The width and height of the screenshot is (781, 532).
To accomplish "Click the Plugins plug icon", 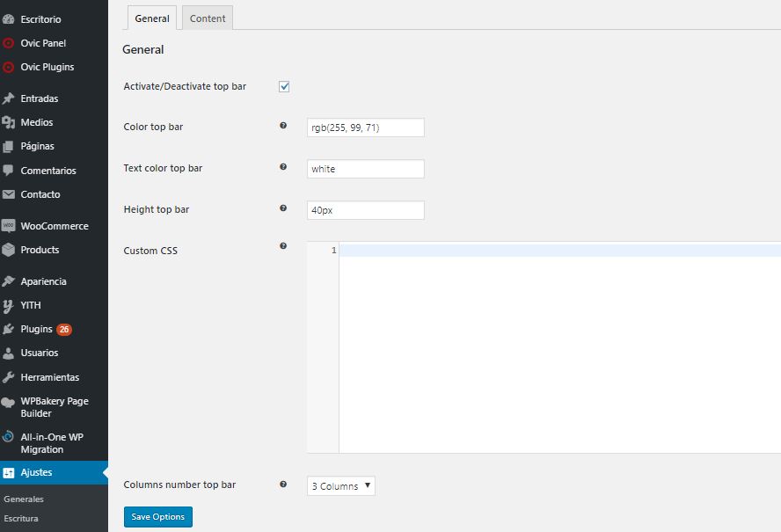I will [x=9, y=329].
